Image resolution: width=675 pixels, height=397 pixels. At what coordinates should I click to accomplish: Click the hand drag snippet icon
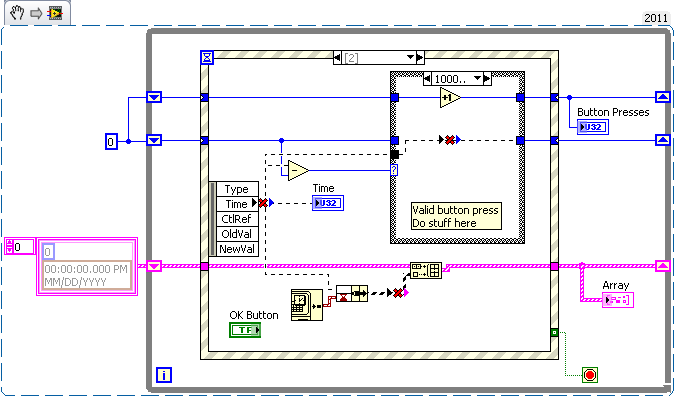(x=17, y=13)
